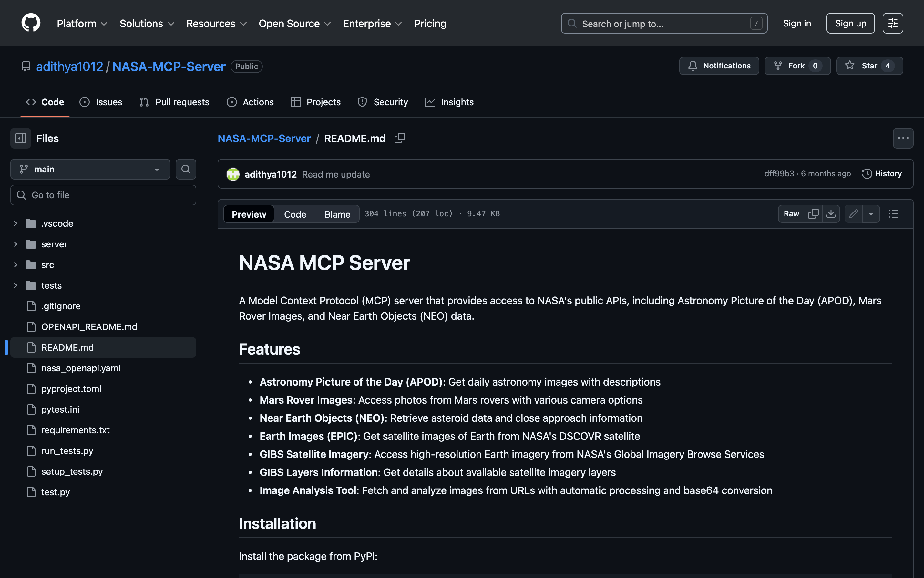Open the document outline icon

tap(893, 214)
